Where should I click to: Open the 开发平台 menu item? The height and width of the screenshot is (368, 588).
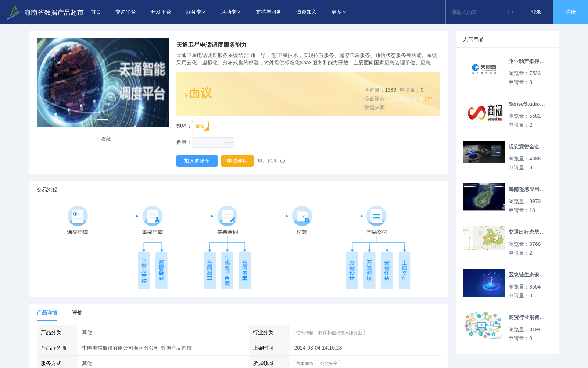point(161,12)
